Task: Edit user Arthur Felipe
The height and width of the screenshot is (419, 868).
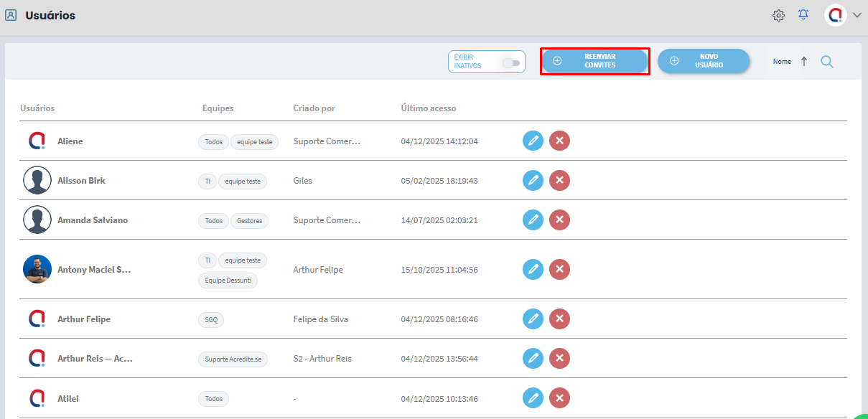Action: point(533,319)
